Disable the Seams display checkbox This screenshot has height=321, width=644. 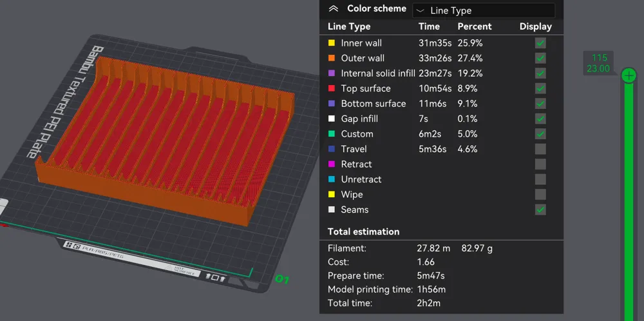pyautogui.click(x=540, y=209)
